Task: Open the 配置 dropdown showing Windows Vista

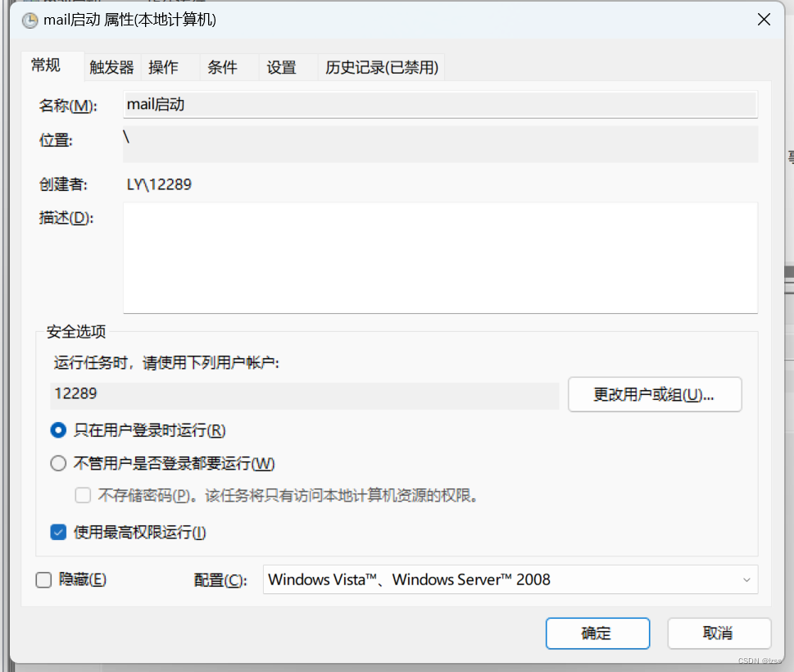Action: click(x=510, y=580)
